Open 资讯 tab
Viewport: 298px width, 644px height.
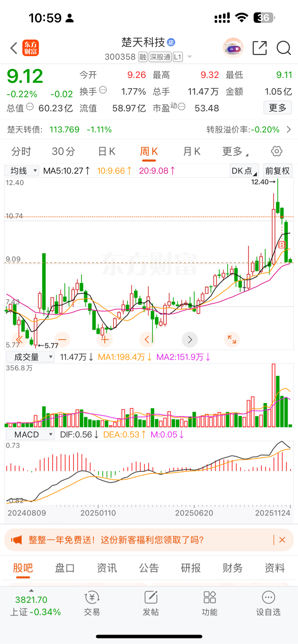(107, 568)
